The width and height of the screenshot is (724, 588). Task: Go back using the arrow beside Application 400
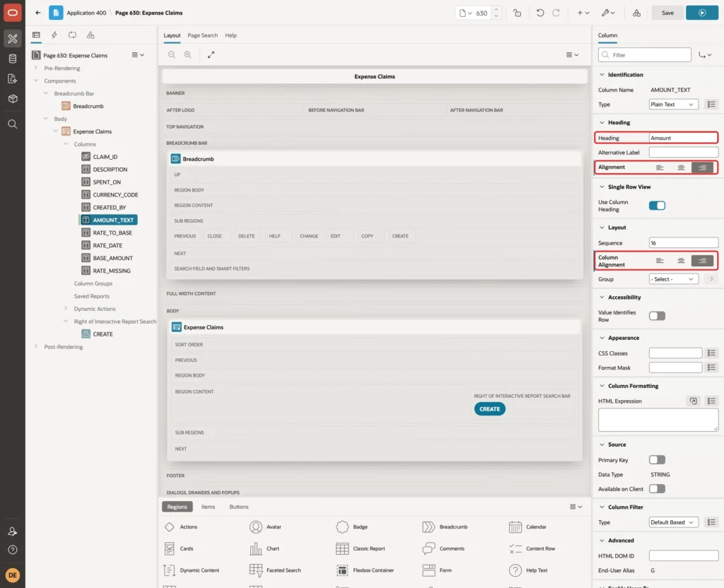[x=38, y=13]
